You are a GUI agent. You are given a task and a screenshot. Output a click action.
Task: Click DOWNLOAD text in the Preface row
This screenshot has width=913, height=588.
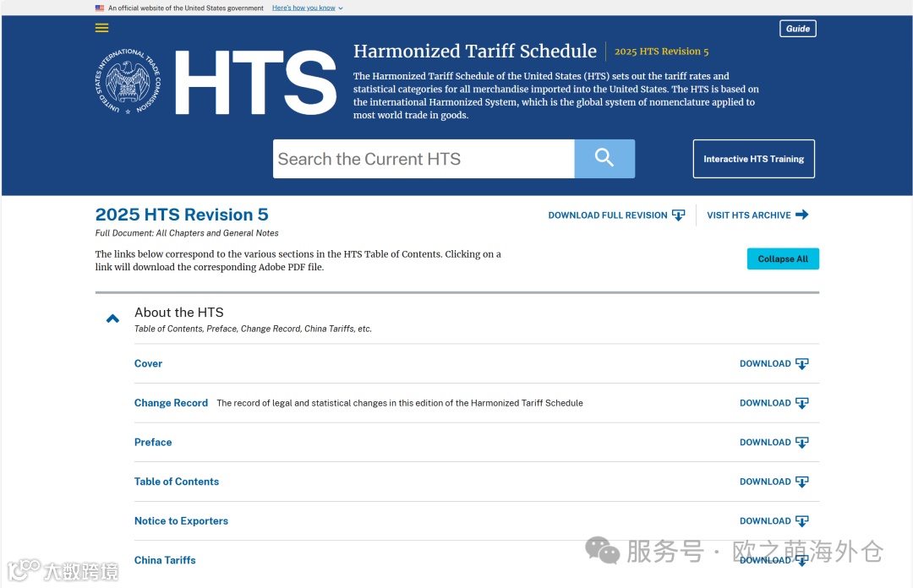[x=765, y=442]
